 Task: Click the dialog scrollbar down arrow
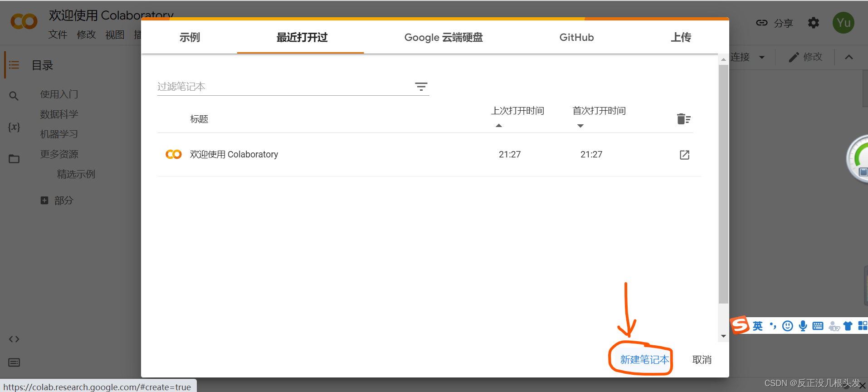723,336
